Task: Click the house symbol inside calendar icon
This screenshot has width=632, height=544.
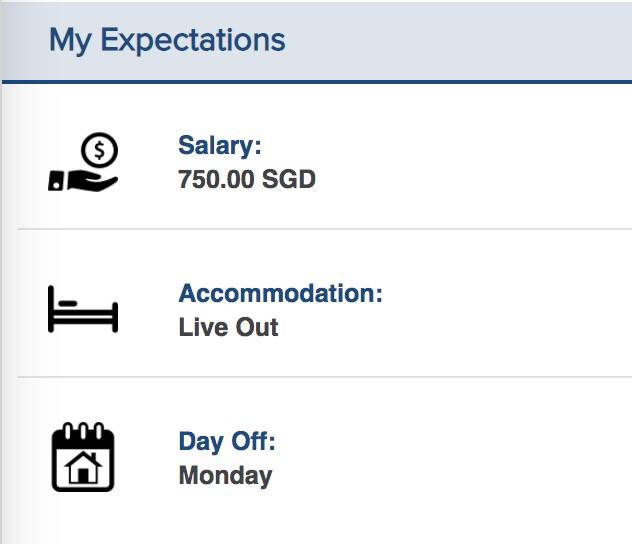Action: 83,468
